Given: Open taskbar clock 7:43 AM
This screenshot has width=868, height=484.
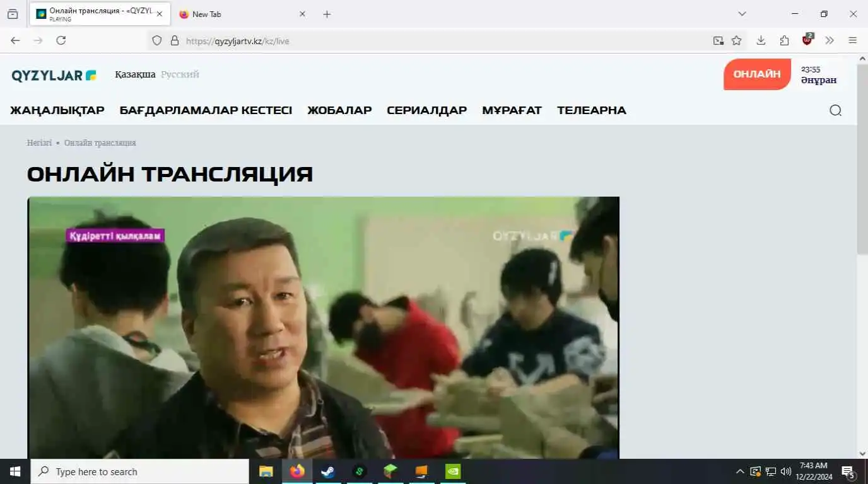Looking at the screenshot, I should (x=813, y=471).
